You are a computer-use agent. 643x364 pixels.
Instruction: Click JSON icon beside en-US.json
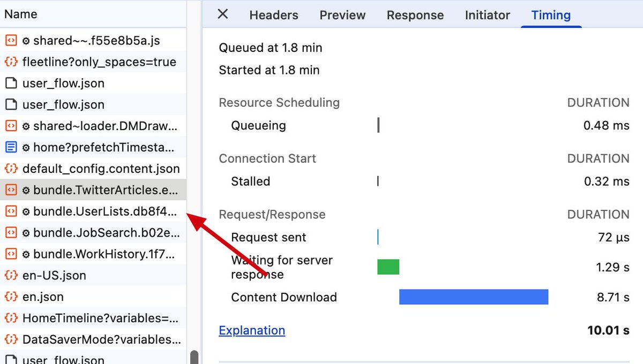point(11,275)
